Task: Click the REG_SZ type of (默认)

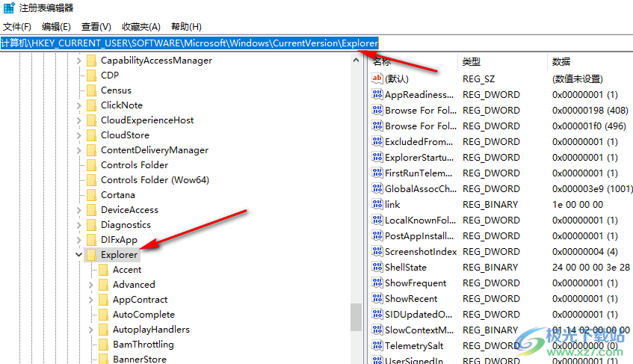Action: 478,78
